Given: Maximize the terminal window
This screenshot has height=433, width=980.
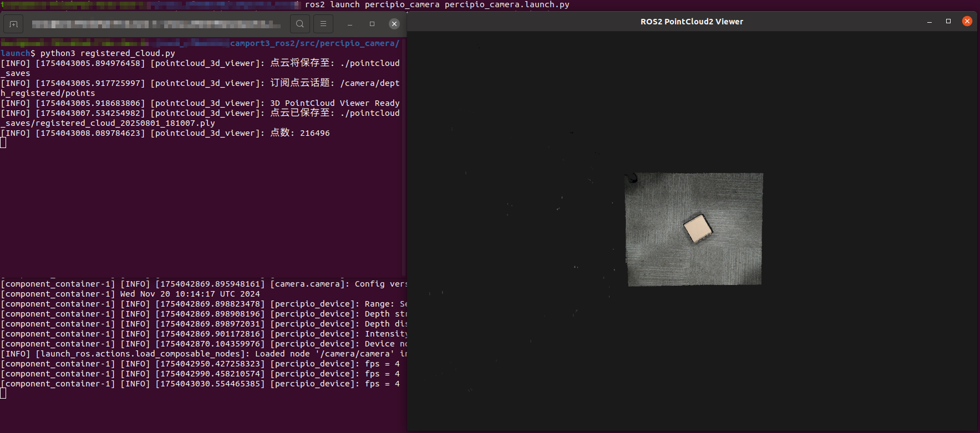Looking at the screenshot, I should pyautogui.click(x=372, y=24).
